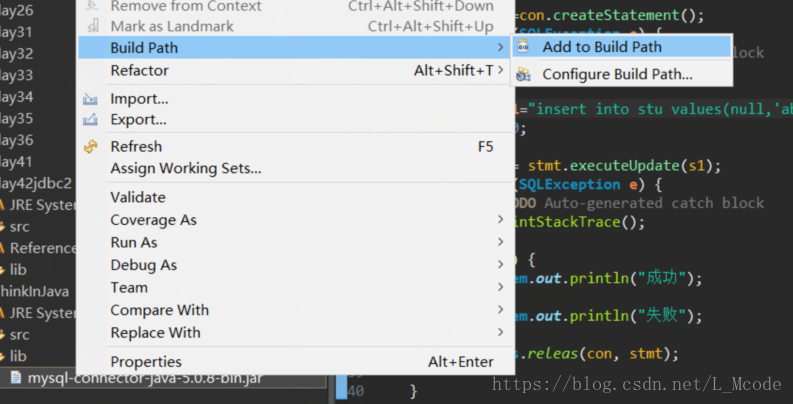Open the Replace With submenu
Screen dimensions: 793x404
295,333
